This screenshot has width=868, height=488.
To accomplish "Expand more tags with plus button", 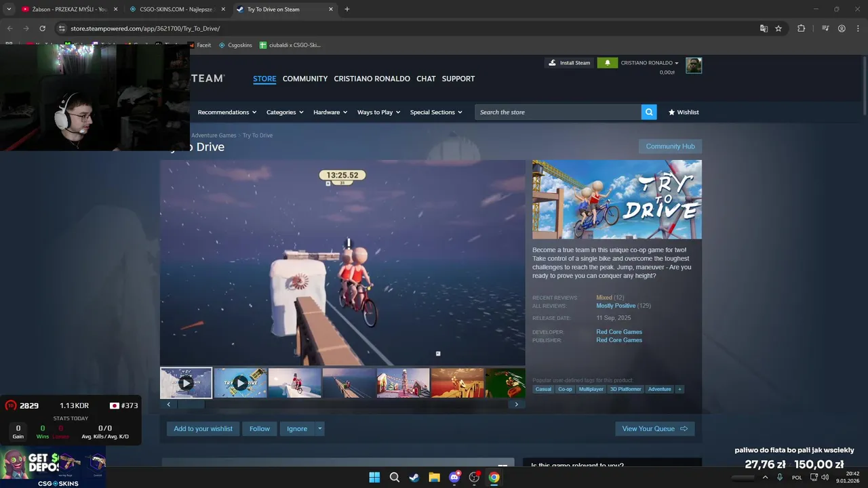I will pos(679,389).
